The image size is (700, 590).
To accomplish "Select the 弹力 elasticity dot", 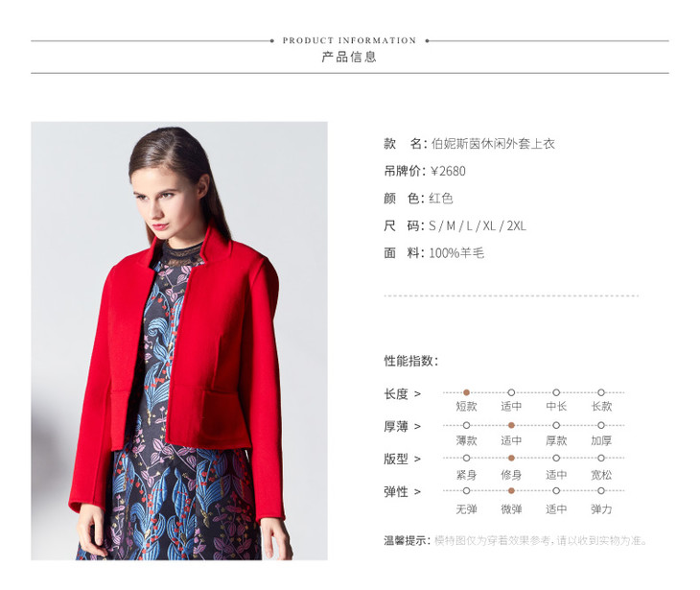I will point(601,491).
